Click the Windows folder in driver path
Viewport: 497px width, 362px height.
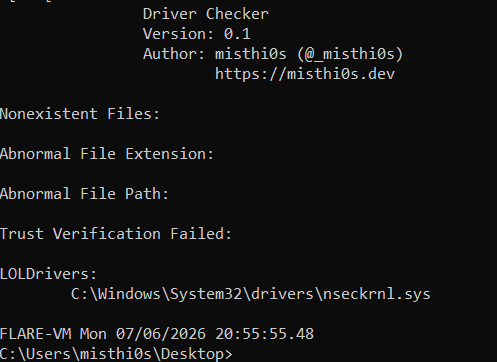click(x=129, y=294)
